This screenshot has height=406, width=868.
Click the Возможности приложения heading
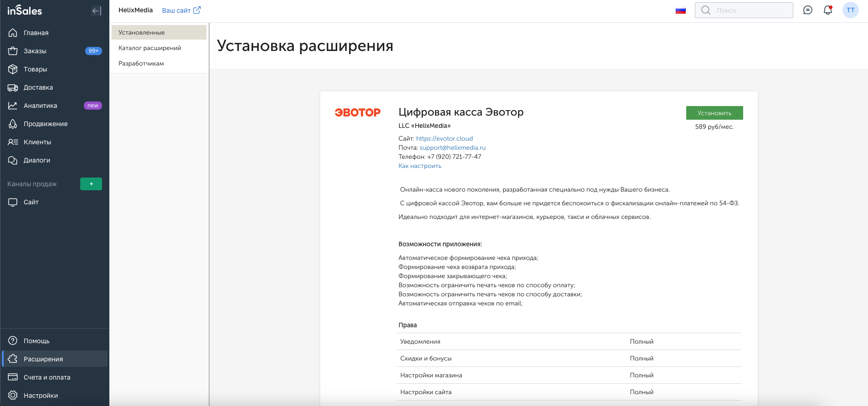[x=440, y=244]
